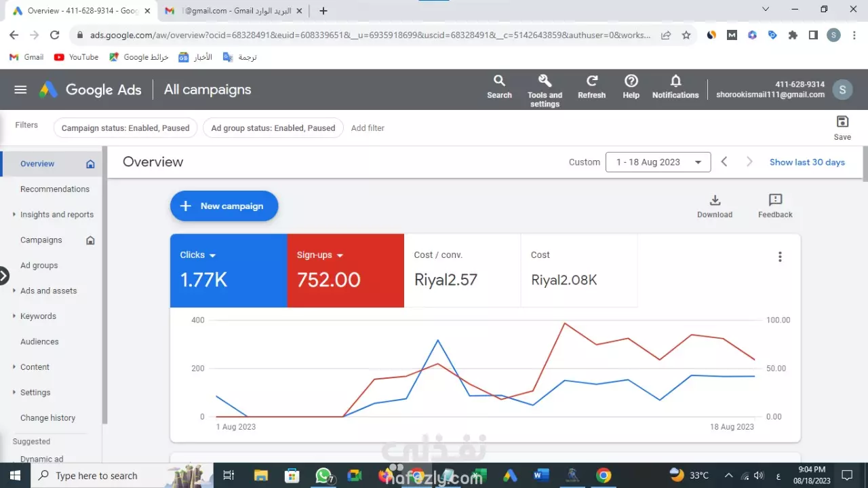
Task: Click the New campaign button
Action: tap(224, 206)
